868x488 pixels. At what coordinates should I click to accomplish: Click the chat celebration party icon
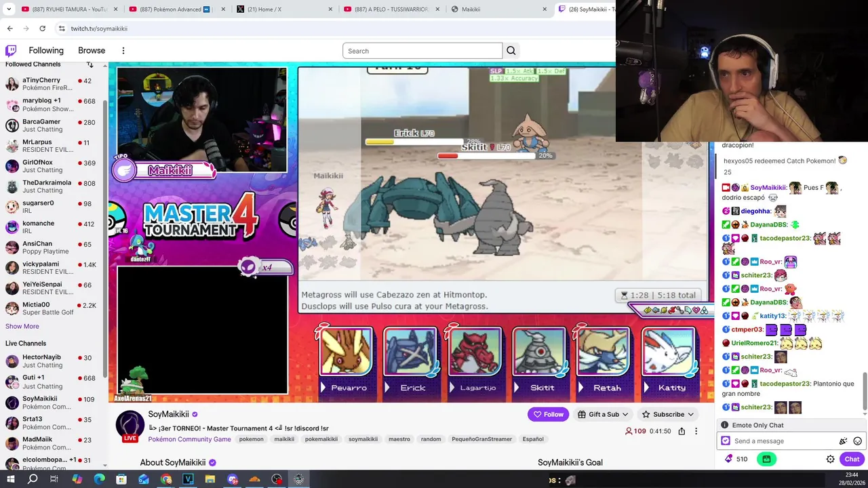843,441
